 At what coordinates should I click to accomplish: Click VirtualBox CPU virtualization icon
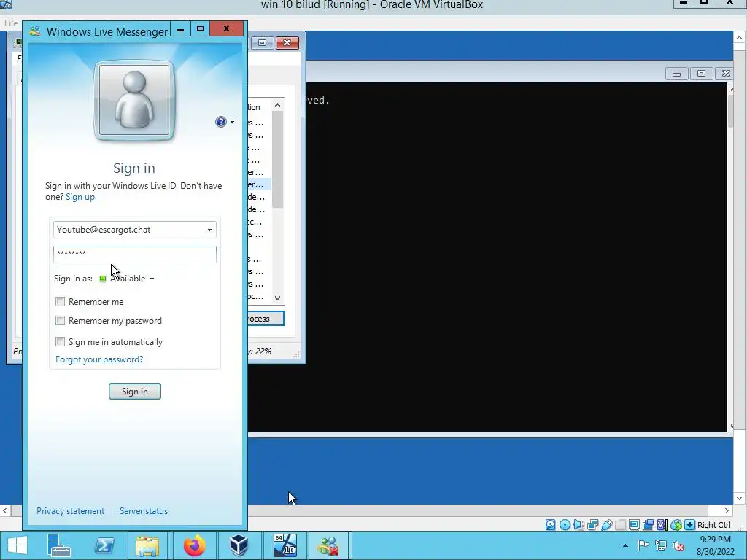662,525
